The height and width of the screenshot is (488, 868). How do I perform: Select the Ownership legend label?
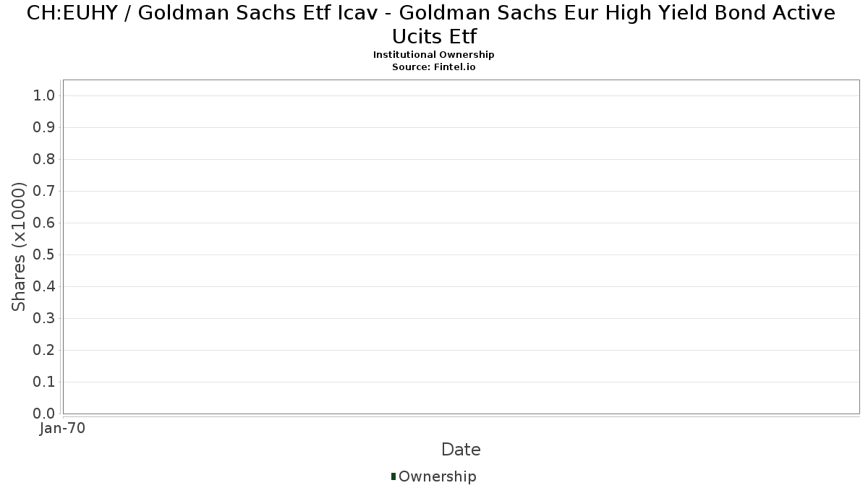coord(438,476)
